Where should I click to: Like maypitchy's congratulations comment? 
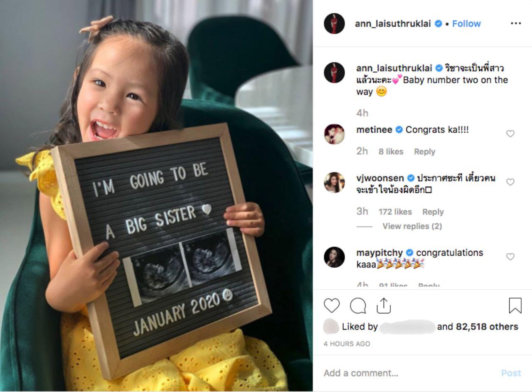(510, 256)
